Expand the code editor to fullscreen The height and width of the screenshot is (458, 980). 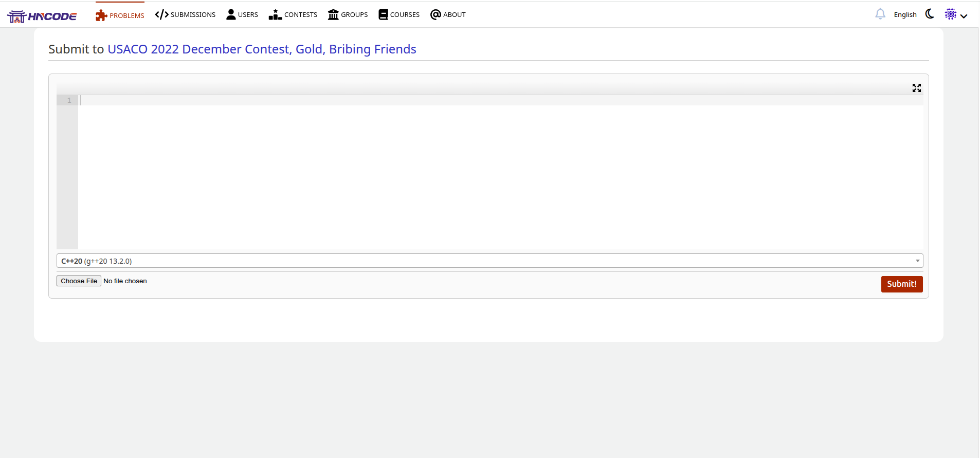[917, 88]
